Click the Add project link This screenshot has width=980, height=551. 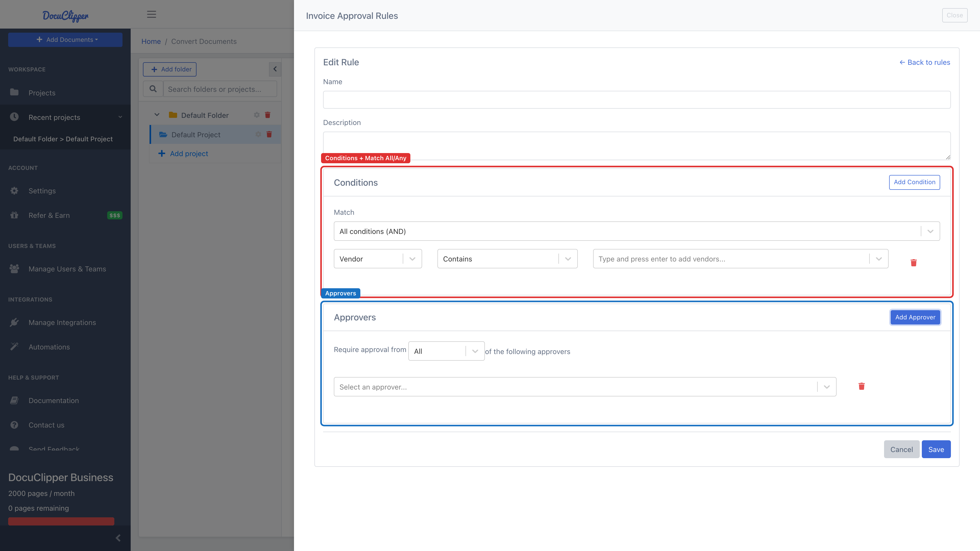[x=183, y=154]
